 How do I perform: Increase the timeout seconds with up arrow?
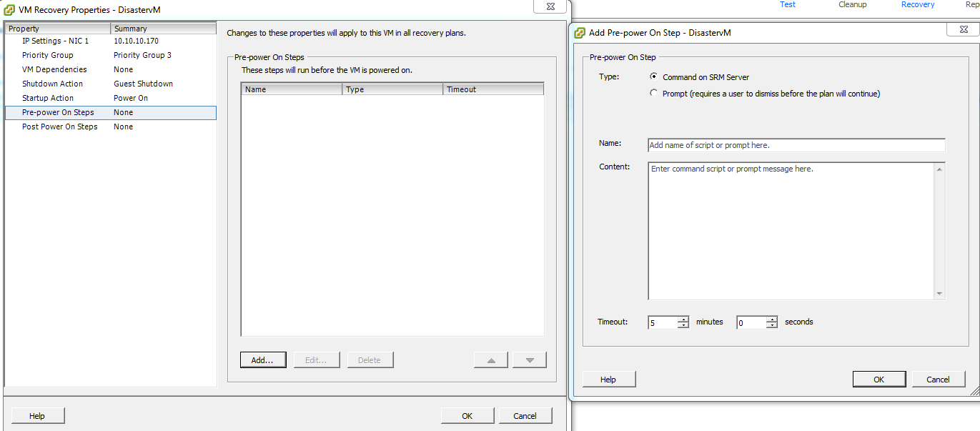[x=771, y=319]
